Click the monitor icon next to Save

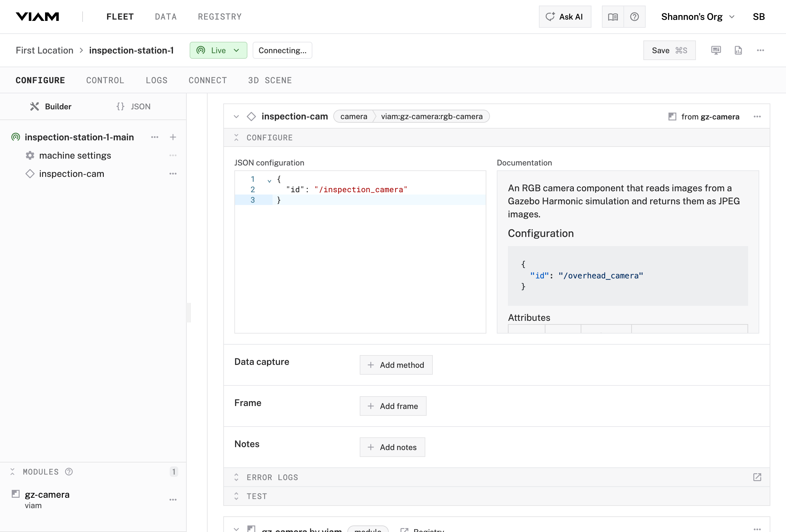click(x=715, y=50)
